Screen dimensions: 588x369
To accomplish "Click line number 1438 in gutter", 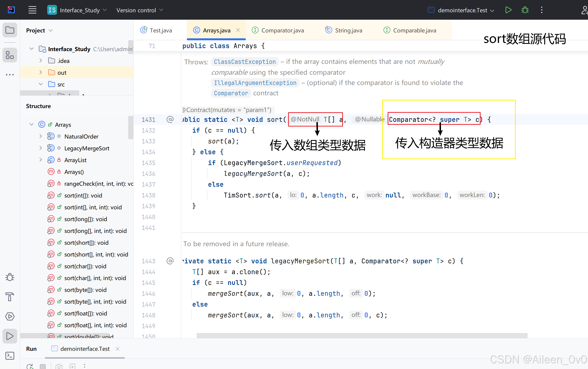I will tap(148, 195).
